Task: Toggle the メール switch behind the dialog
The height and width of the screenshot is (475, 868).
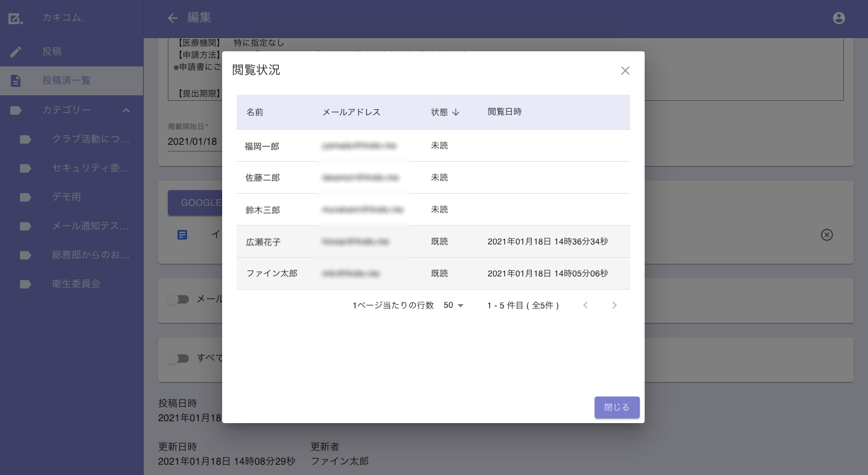Action: pyautogui.click(x=178, y=299)
